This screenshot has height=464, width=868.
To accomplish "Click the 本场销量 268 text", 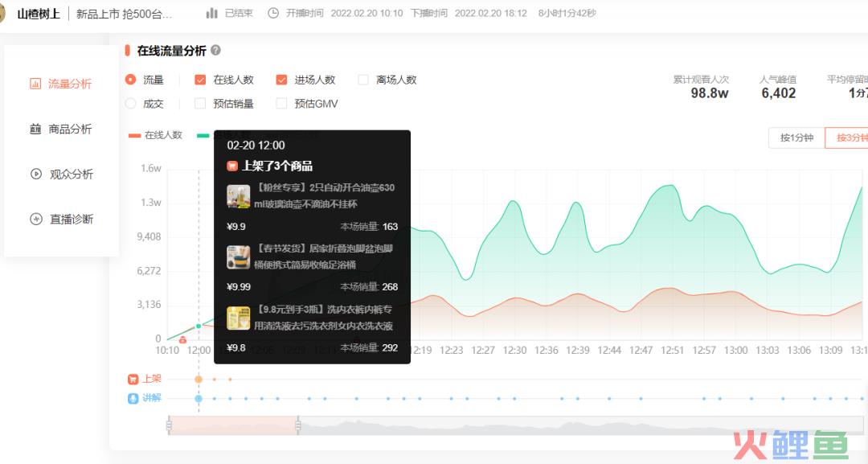I will click(369, 287).
